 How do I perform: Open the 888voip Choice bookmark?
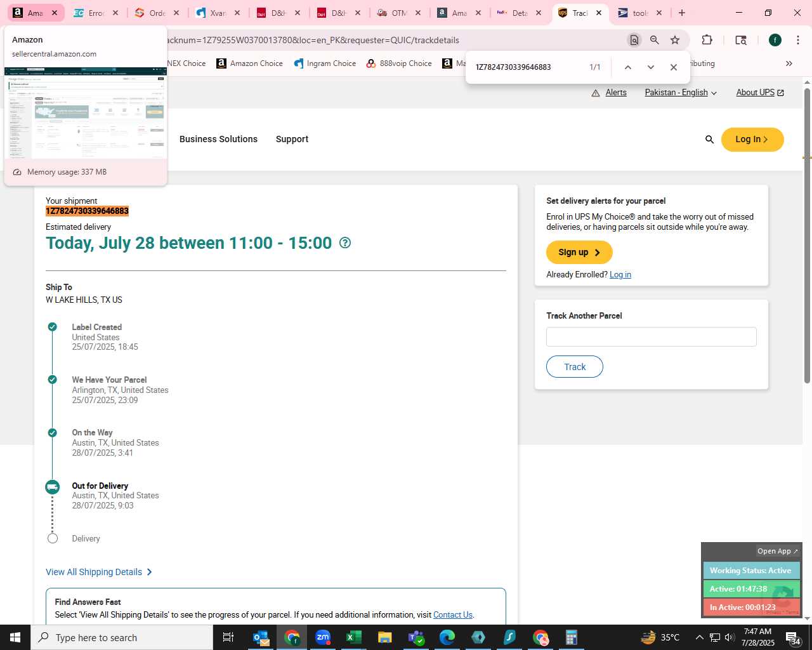399,63
